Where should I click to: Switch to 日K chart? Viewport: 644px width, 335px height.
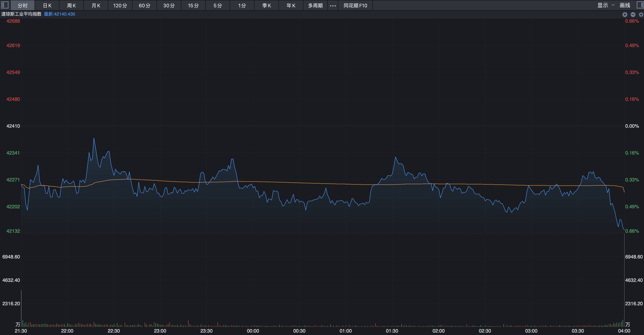coord(47,5)
